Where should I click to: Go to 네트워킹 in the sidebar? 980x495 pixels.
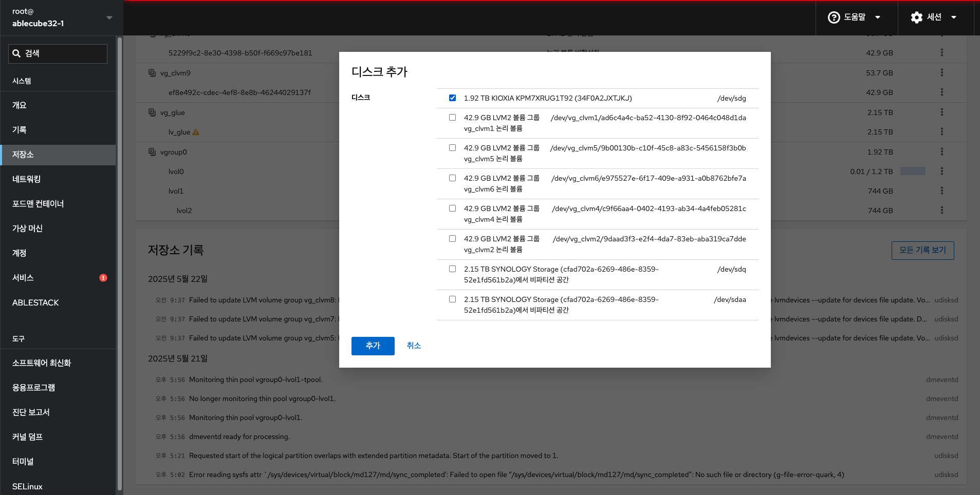coord(27,179)
